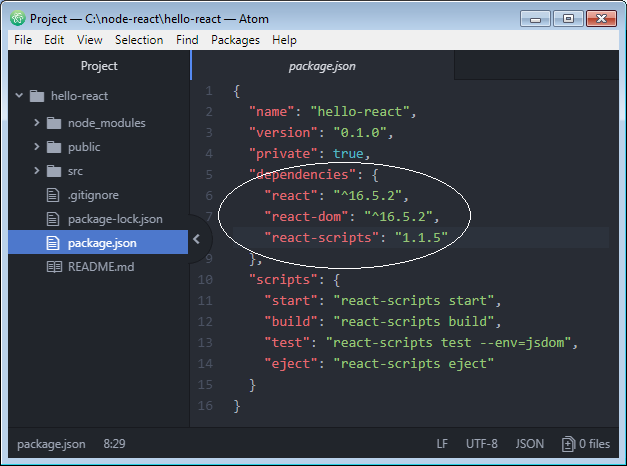
Task: Click the true value on line 4
Action: [348, 154]
